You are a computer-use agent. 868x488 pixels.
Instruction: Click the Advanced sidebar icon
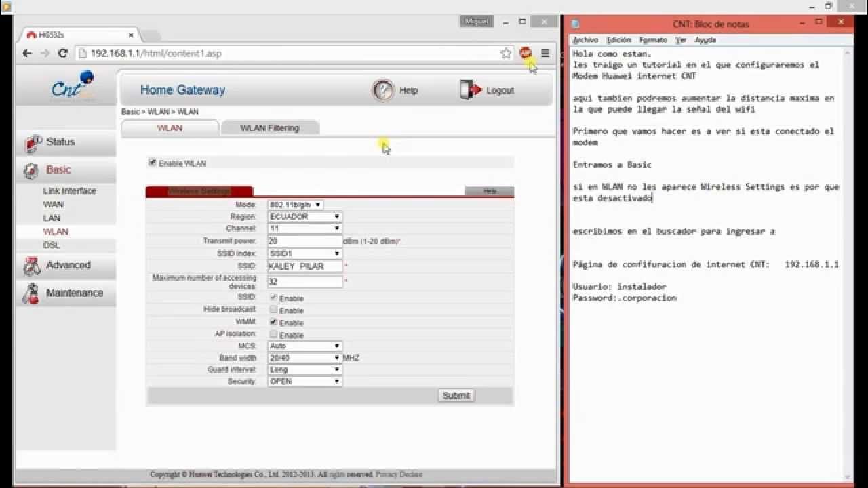[x=32, y=266]
